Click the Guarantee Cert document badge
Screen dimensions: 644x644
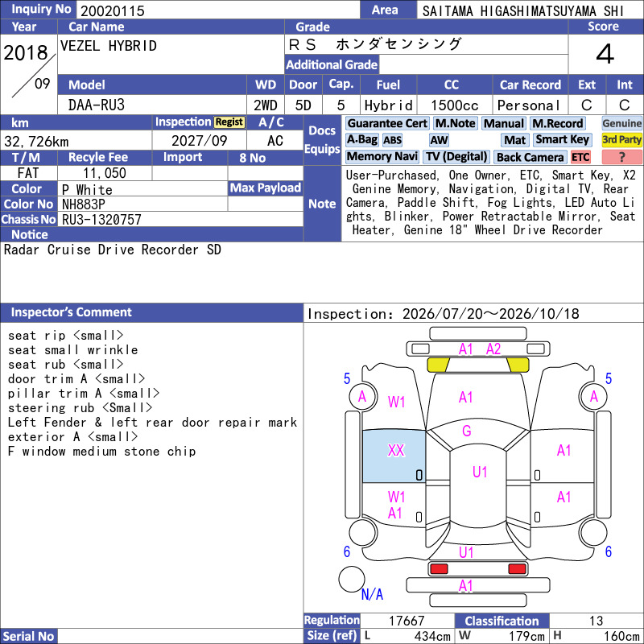click(387, 123)
